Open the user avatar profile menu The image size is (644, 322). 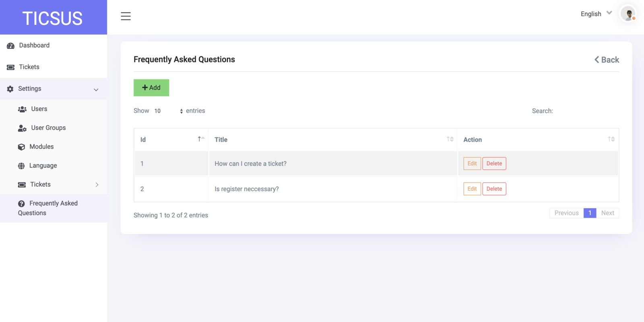point(628,14)
